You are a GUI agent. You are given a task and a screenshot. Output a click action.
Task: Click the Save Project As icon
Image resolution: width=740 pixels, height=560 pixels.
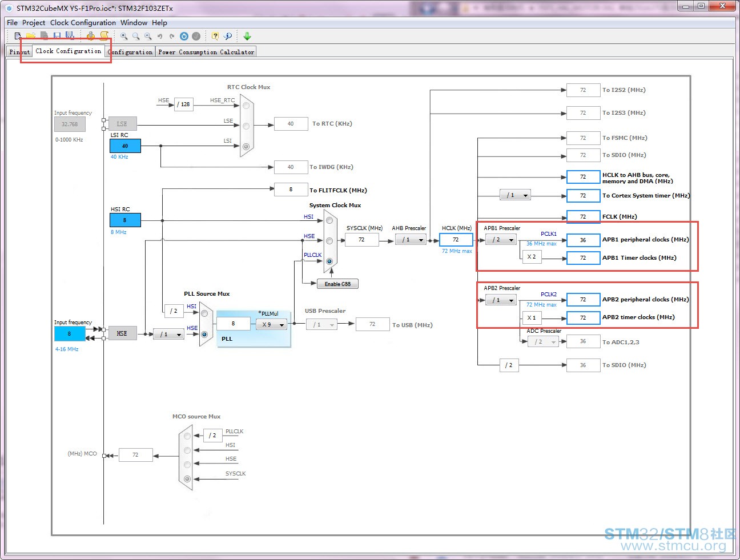point(70,36)
